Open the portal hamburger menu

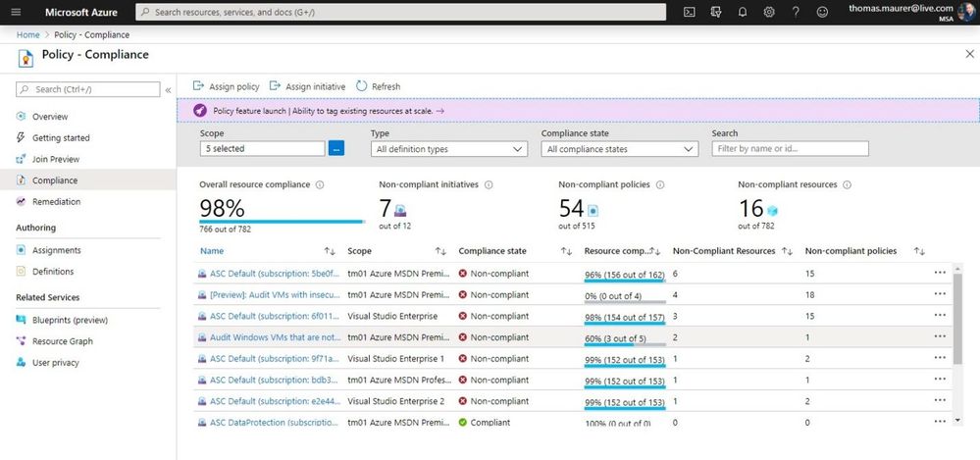[16, 12]
